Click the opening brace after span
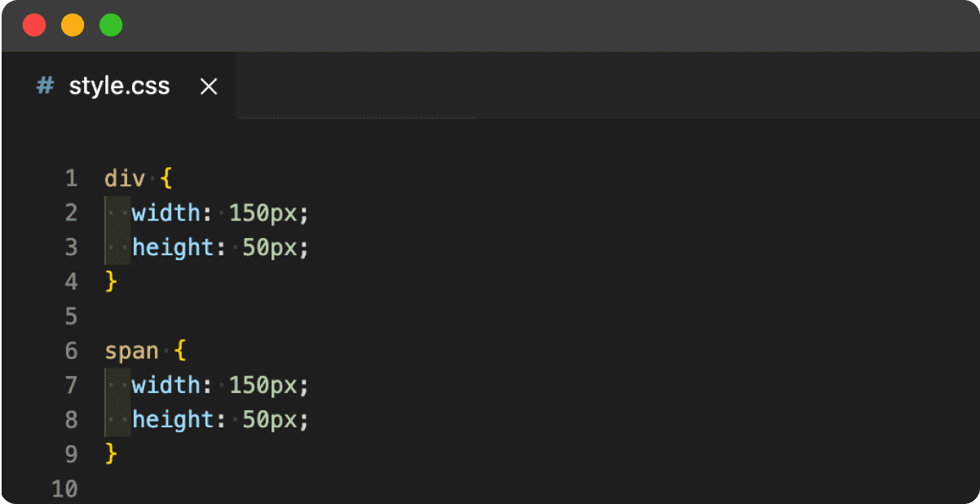This screenshot has height=504, width=980. point(180,351)
